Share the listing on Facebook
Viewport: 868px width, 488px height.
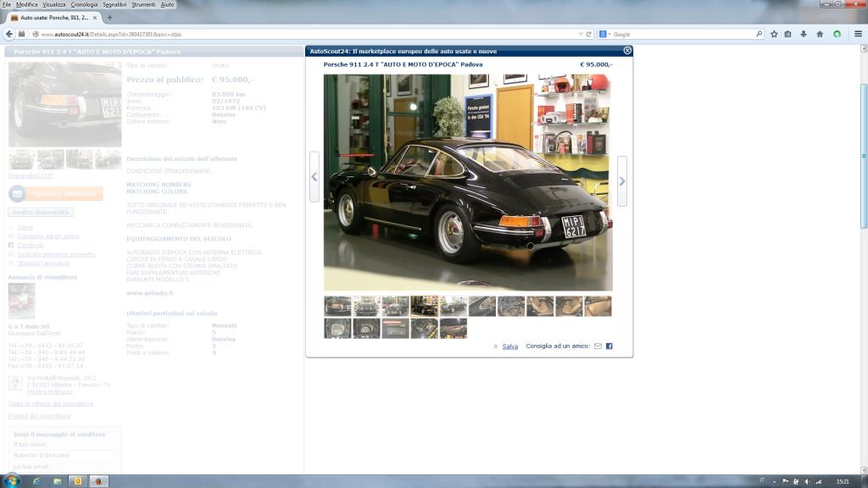coord(609,347)
